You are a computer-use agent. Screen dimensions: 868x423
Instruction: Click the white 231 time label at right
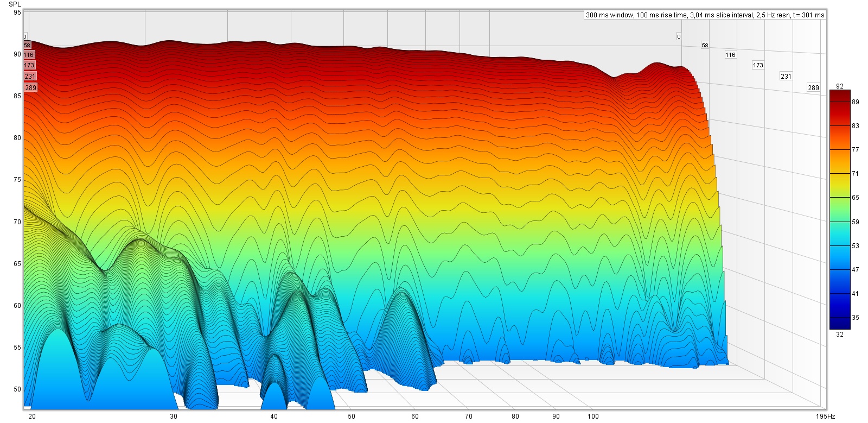point(786,77)
